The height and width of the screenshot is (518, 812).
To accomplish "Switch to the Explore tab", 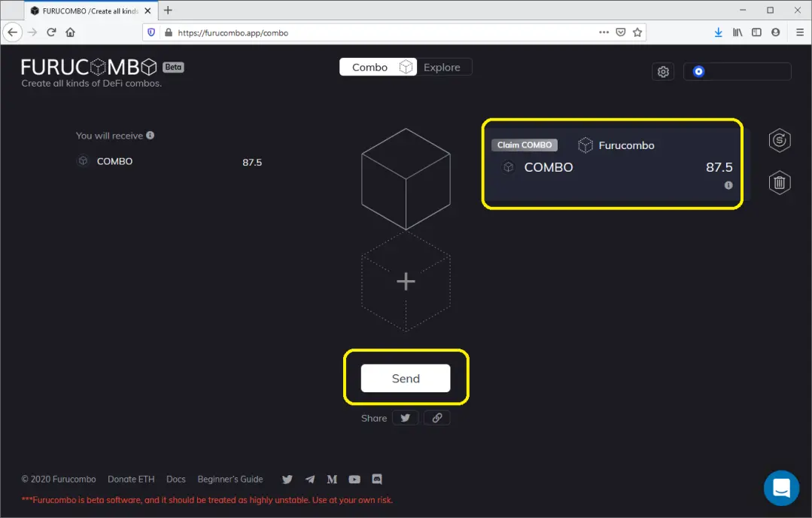I will (442, 67).
